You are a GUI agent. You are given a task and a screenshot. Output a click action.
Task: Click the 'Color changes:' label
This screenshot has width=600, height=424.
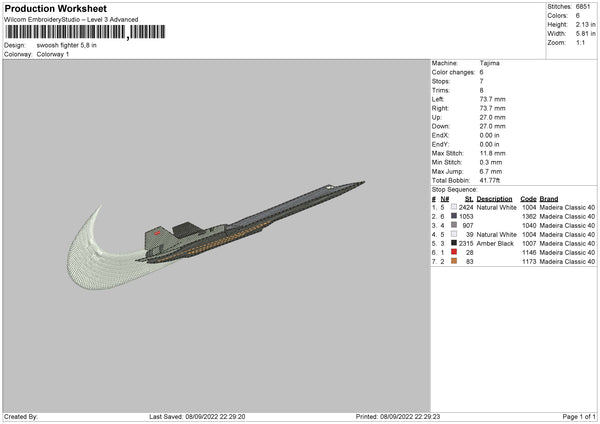click(453, 72)
